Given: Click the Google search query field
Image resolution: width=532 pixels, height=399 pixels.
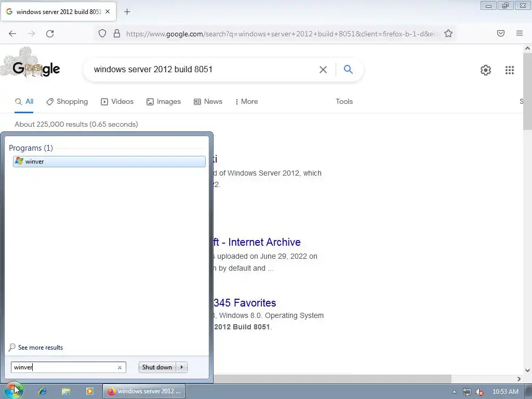Looking at the screenshot, I should tap(204, 70).
